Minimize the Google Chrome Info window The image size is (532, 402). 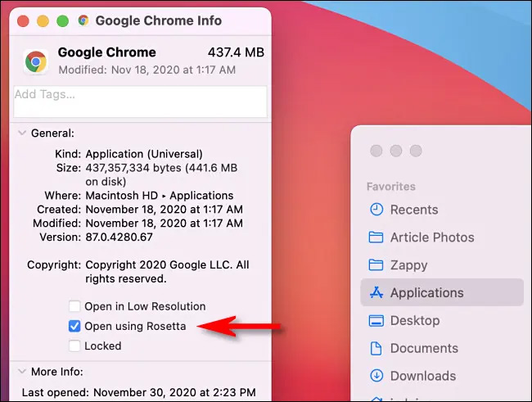[x=43, y=21]
